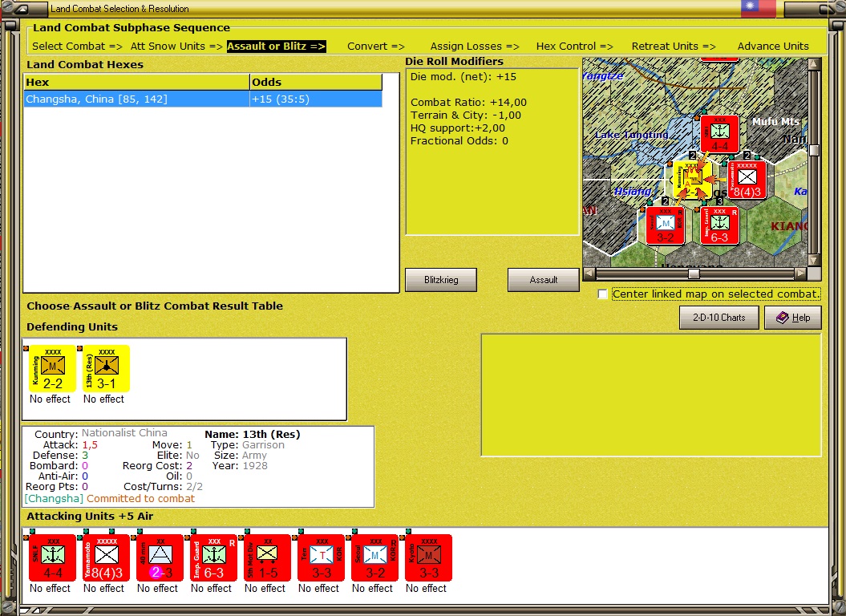Click the 4-4 marine unit on the minimap

[720, 134]
